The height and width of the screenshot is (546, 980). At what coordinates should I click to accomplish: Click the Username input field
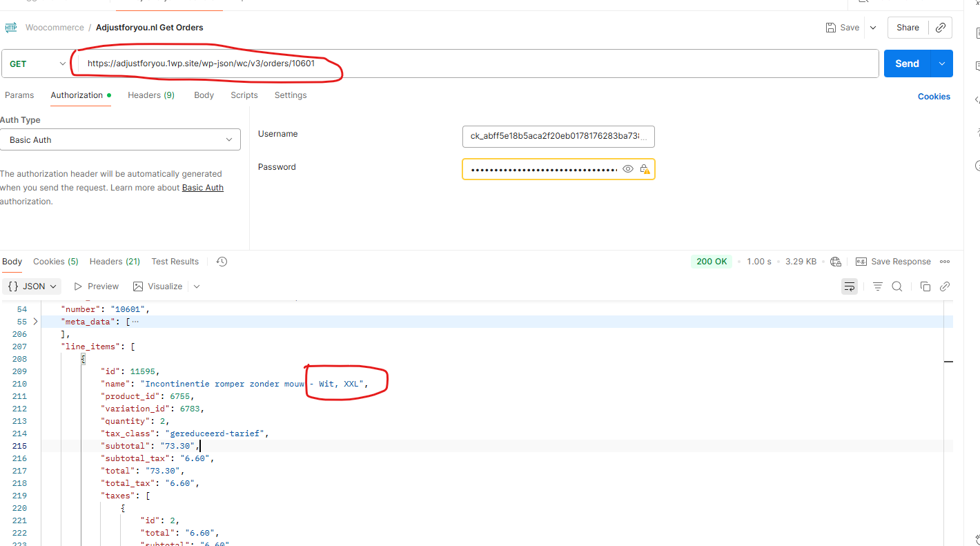pyautogui.click(x=558, y=137)
